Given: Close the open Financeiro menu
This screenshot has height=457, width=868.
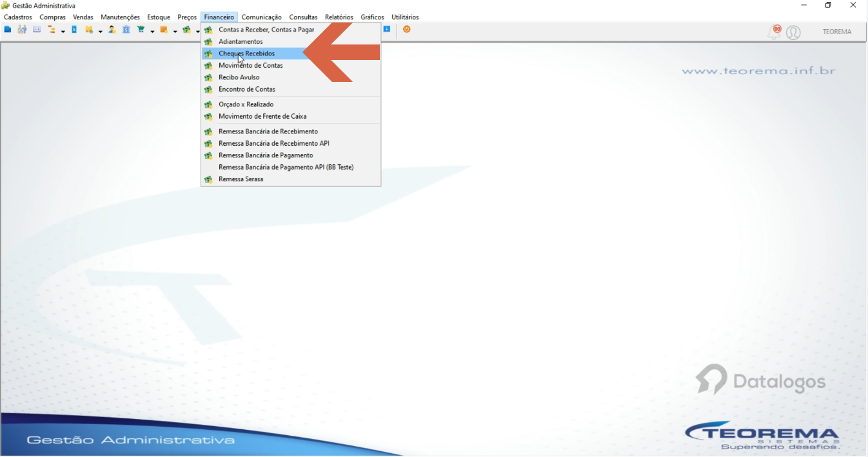Looking at the screenshot, I should [x=219, y=17].
